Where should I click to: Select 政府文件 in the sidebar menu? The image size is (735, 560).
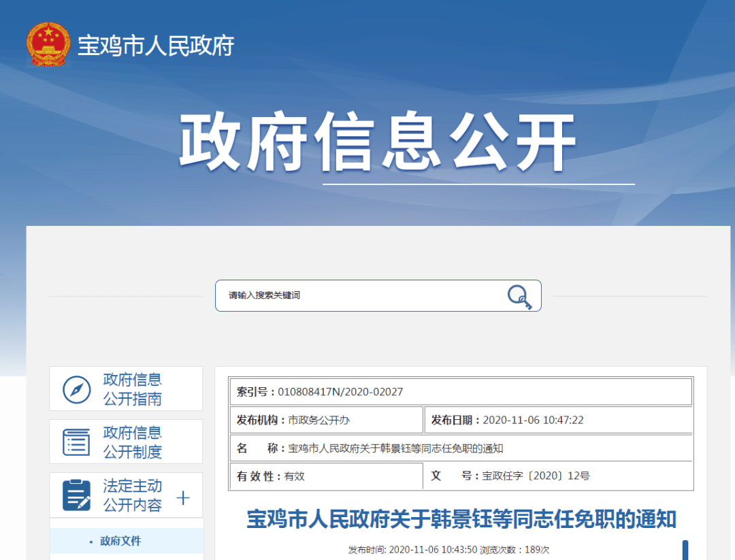(120, 541)
